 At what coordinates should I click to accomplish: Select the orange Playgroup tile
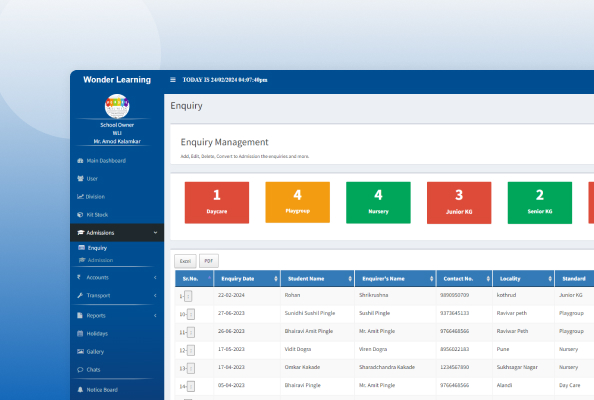(x=297, y=202)
